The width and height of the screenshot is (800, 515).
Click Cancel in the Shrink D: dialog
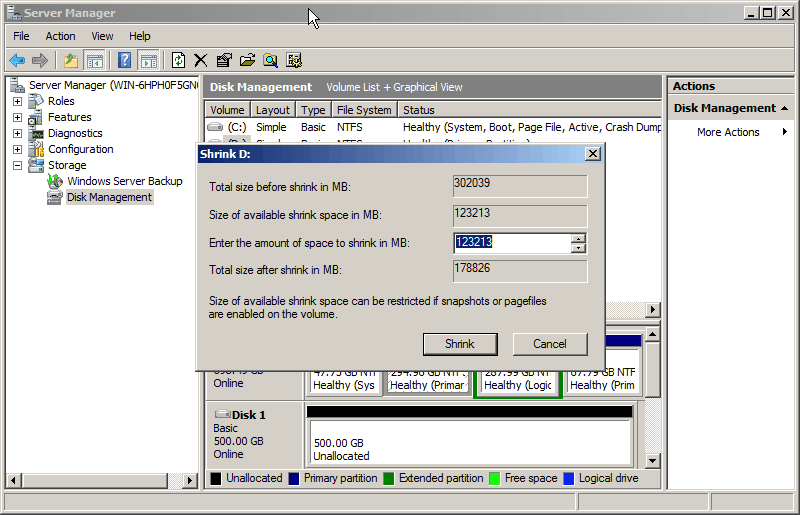coord(549,343)
